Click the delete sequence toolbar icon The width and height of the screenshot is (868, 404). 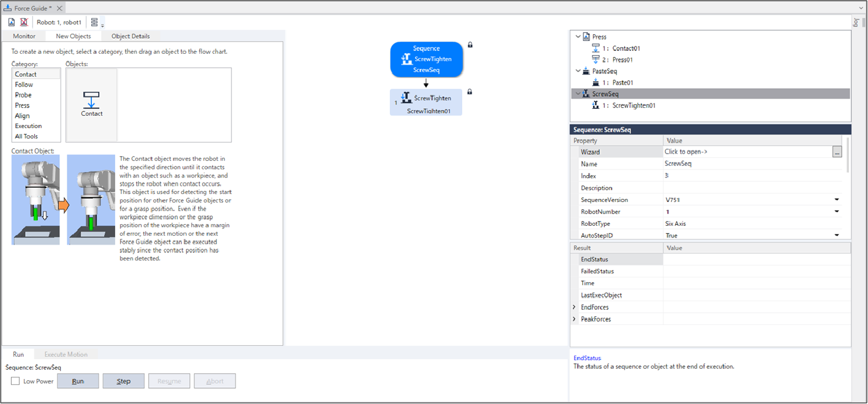point(24,22)
